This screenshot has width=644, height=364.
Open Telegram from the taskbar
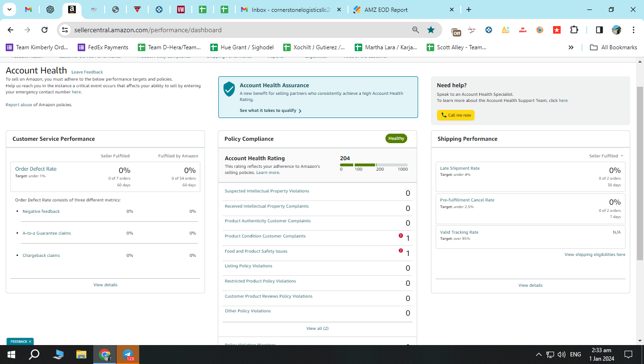pos(128,355)
